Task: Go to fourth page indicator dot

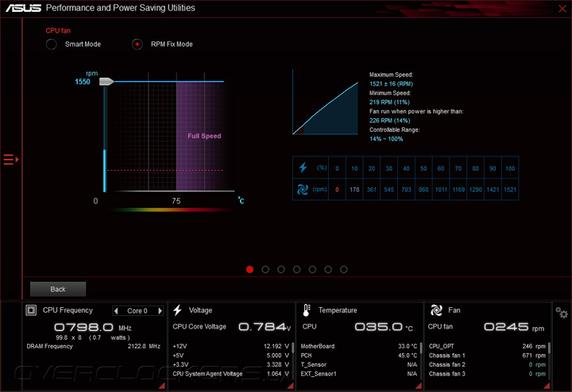Action: (x=296, y=269)
